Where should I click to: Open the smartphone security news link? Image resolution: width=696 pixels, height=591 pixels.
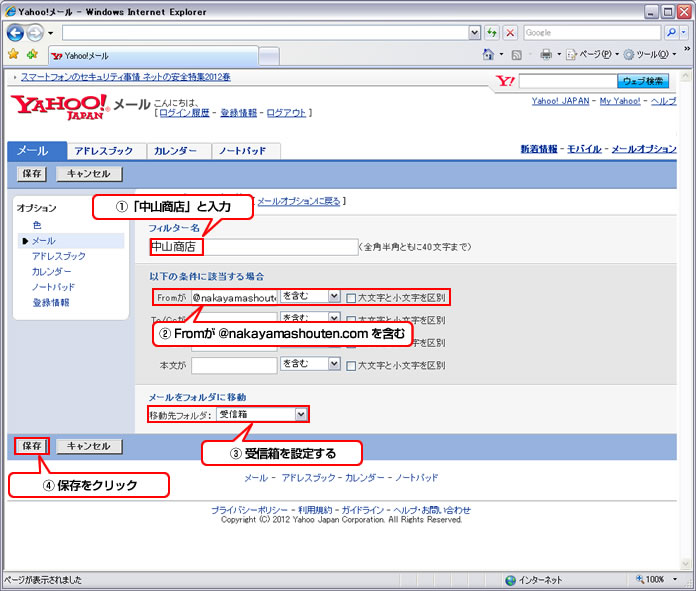[126, 77]
